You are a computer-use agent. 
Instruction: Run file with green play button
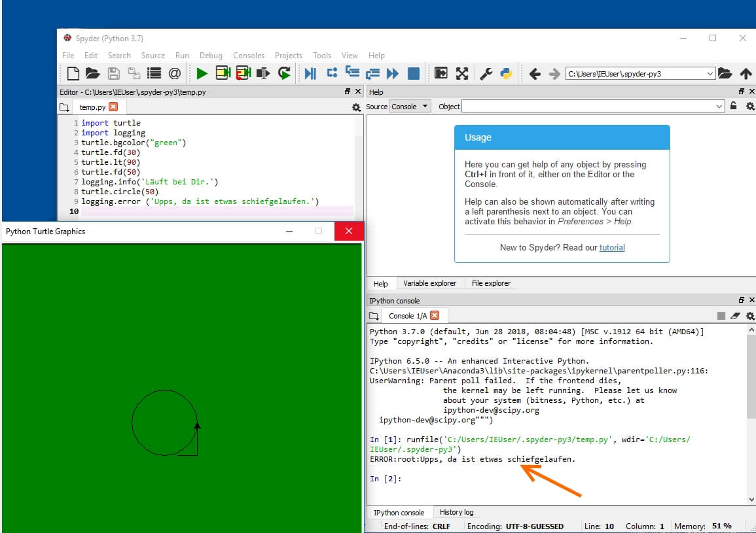click(202, 74)
